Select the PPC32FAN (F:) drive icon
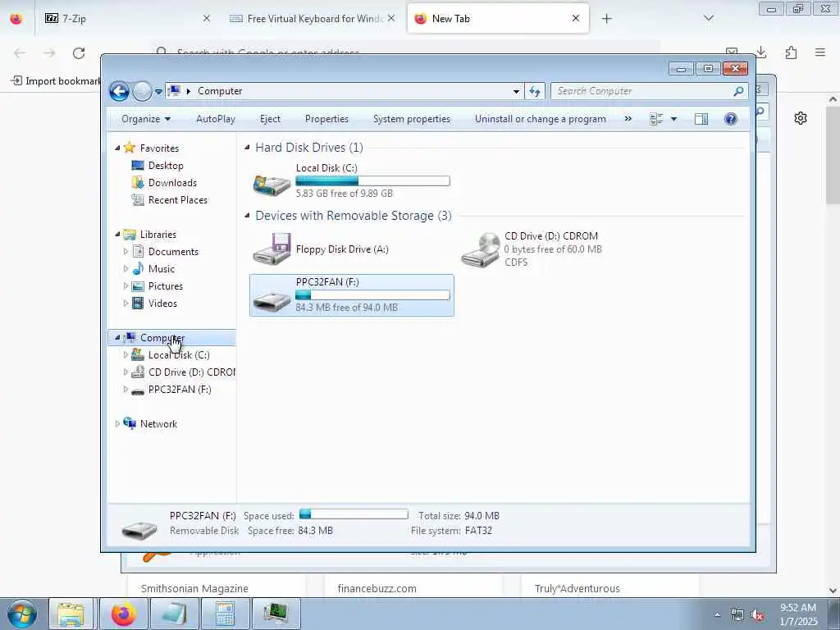The height and width of the screenshot is (630, 840). click(x=272, y=300)
